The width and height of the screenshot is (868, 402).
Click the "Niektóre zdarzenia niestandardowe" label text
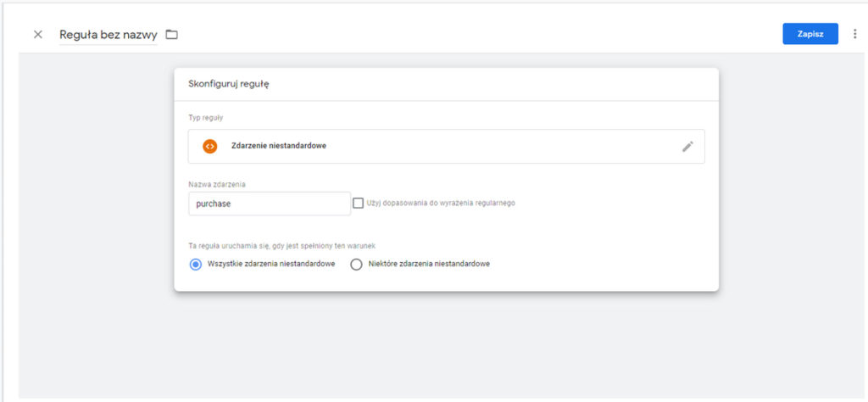tap(429, 264)
